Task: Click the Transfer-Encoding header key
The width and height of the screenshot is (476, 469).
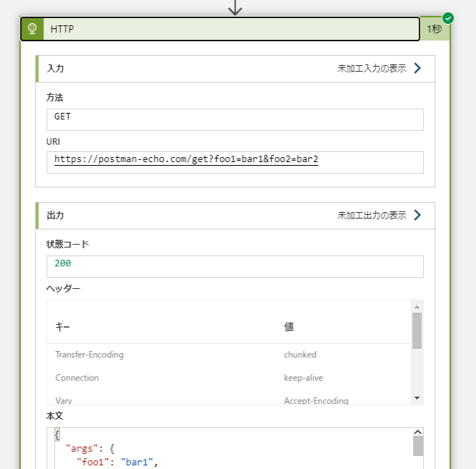Action: tap(90, 355)
